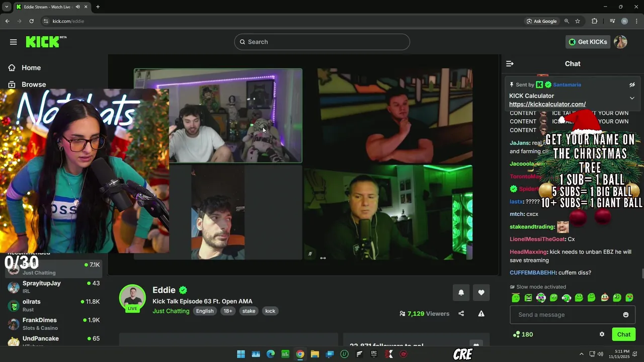The image size is (644, 362).
Task: Click the theater mode arrows icon on video
Action: tap(323, 258)
